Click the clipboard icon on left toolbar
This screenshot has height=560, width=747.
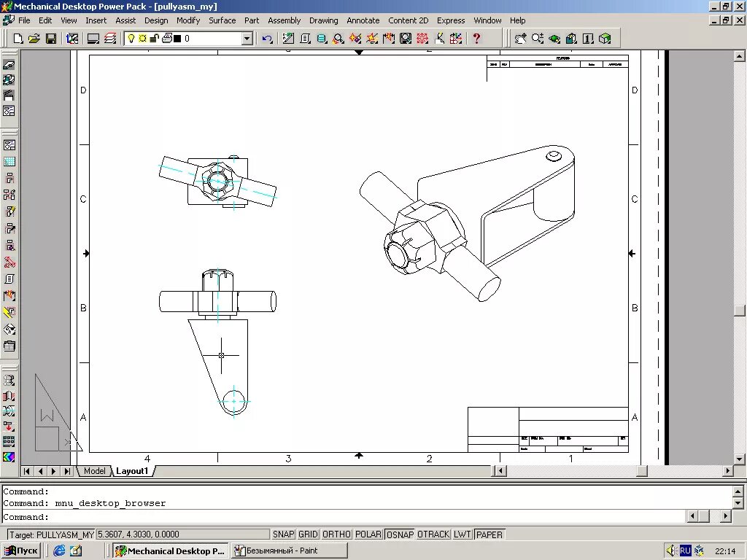click(9, 346)
